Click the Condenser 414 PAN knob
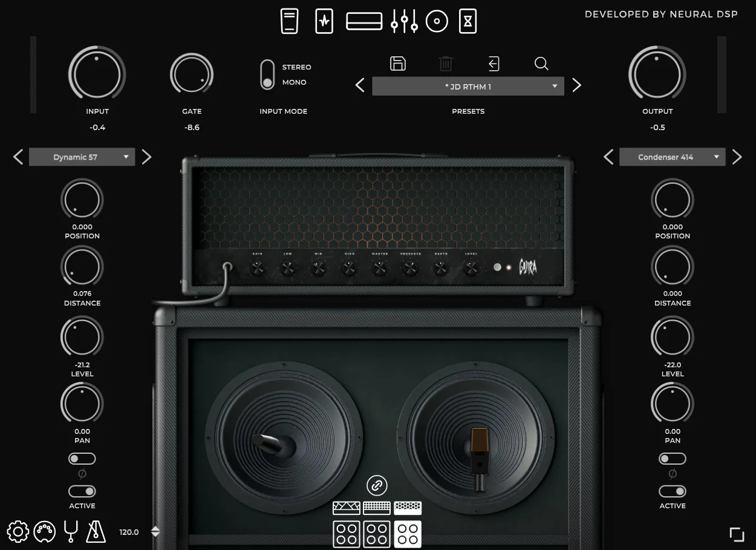The width and height of the screenshot is (756, 550). point(673,404)
